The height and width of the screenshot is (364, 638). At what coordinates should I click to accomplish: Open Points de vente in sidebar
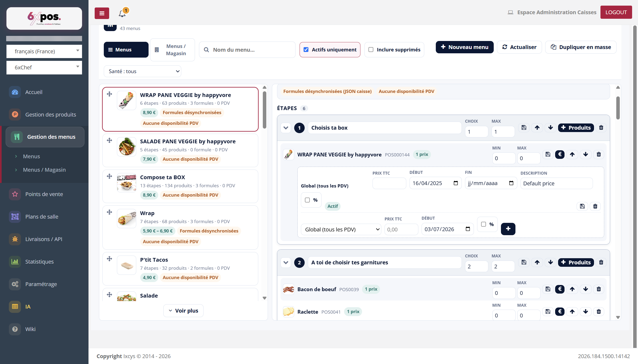pos(44,194)
